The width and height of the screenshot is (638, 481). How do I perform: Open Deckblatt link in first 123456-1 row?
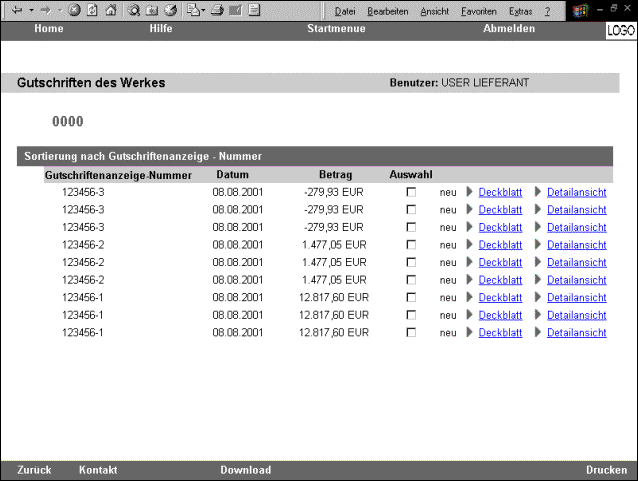500,297
